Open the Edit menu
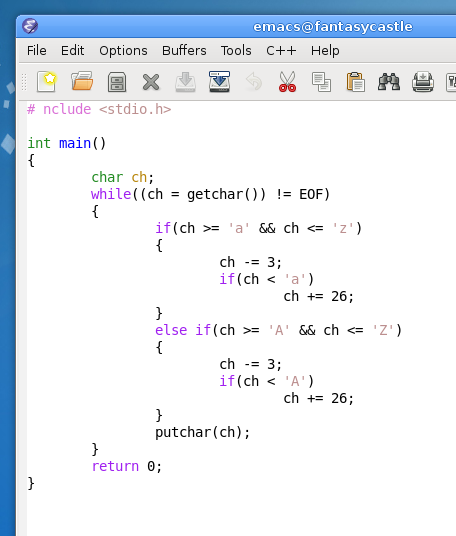 point(72,51)
